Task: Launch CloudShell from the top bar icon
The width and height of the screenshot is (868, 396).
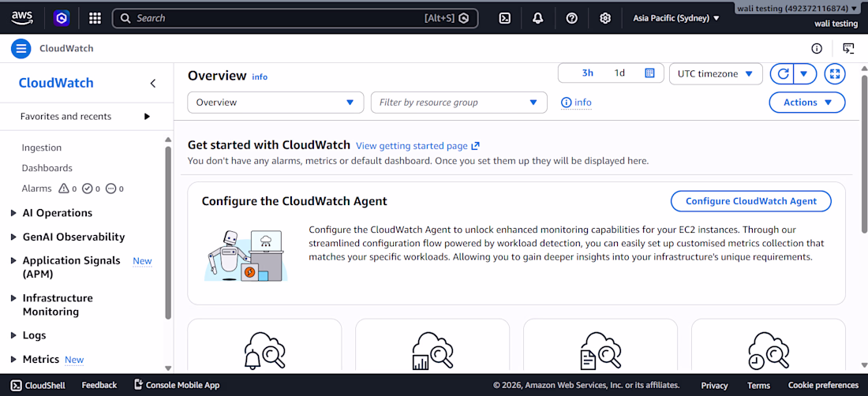Action: [504, 18]
